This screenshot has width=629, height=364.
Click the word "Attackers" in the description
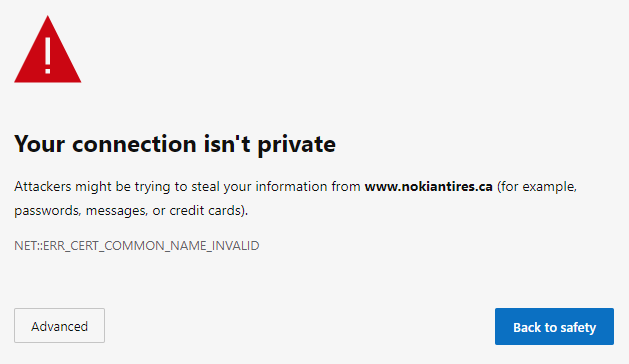pyautogui.click(x=43, y=187)
